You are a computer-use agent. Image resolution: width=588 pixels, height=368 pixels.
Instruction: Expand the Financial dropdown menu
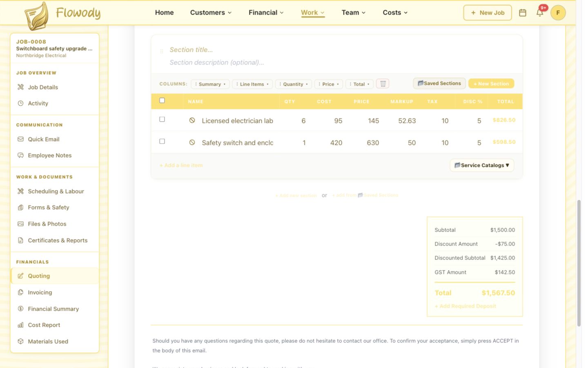pyautogui.click(x=266, y=13)
